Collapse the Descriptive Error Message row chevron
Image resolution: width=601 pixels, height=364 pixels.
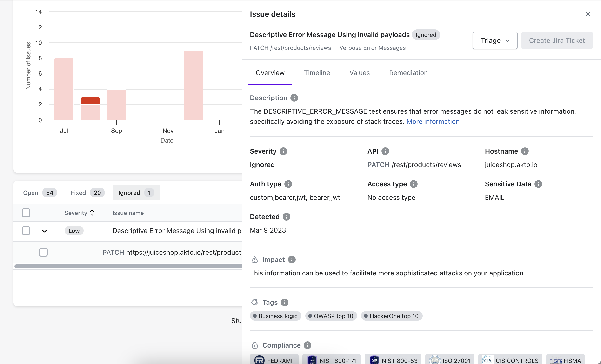44,231
